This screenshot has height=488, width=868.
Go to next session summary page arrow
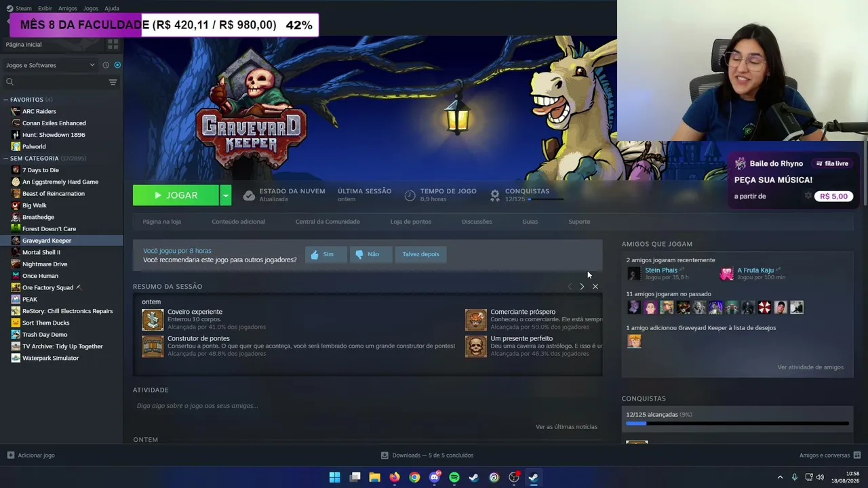(x=582, y=287)
